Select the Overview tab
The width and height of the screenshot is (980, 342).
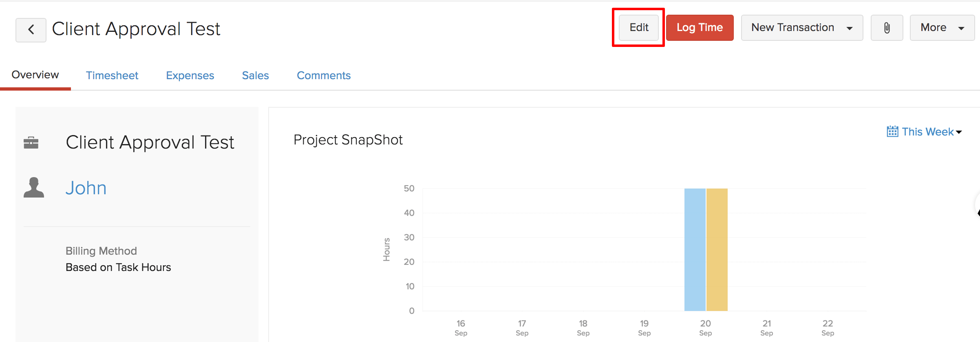pos(35,75)
